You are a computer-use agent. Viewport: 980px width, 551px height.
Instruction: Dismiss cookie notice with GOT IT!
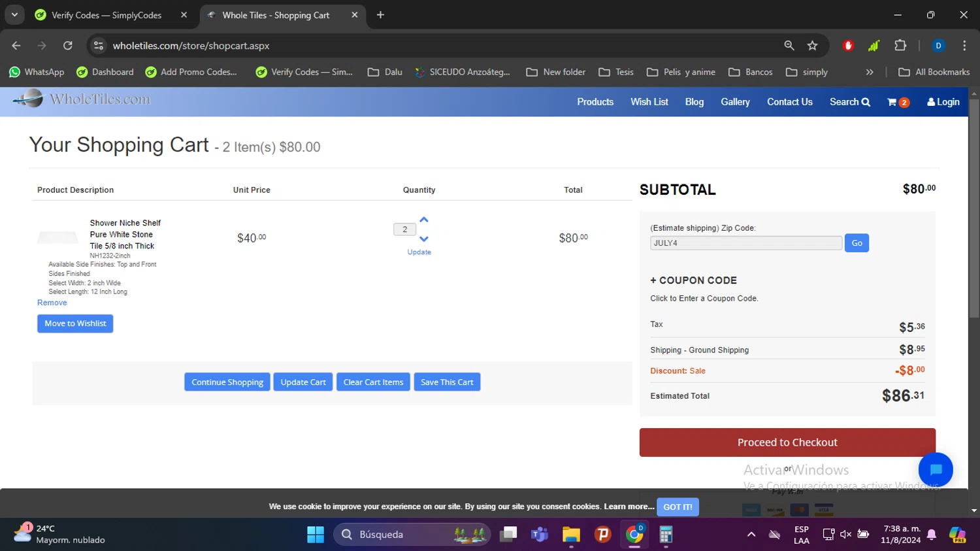(678, 507)
